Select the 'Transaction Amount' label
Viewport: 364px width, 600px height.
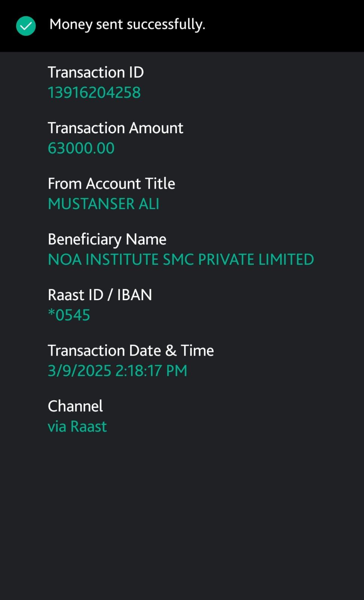click(x=115, y=128)
